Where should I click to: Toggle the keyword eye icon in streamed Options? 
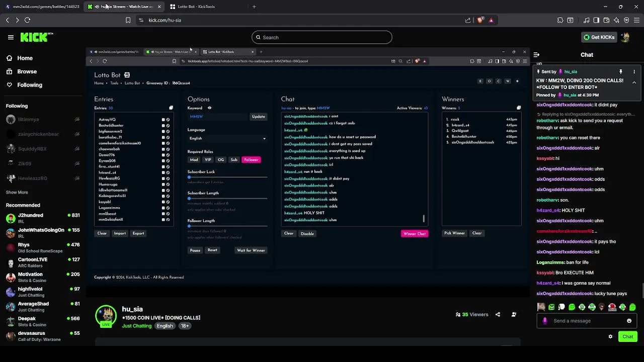pyautogui.click(x=209, y=108)
